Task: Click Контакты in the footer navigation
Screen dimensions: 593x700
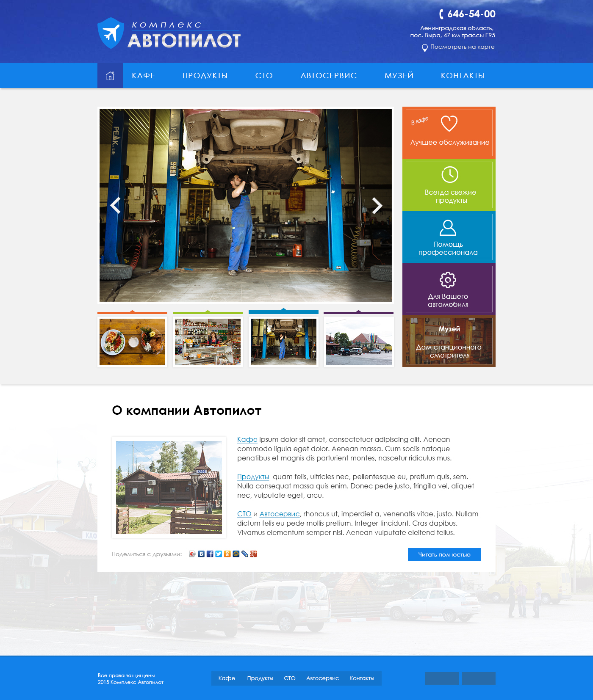Action: click(362, 678)
